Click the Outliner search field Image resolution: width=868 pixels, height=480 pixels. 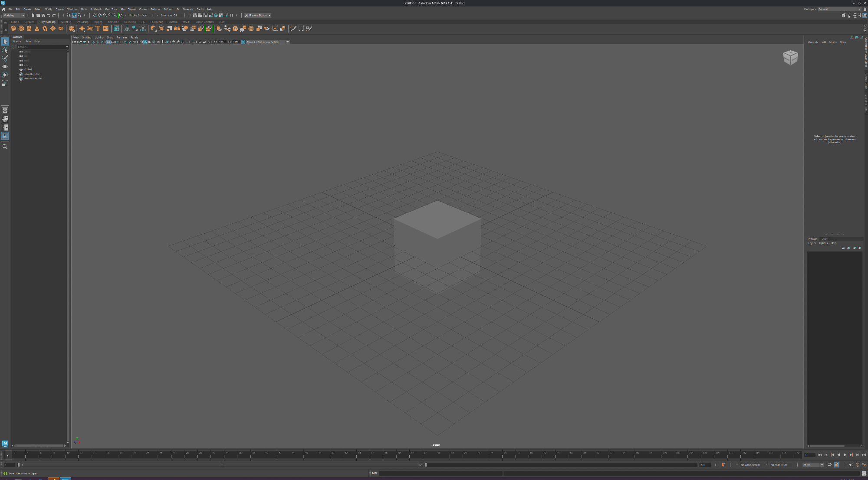point(41,47)
